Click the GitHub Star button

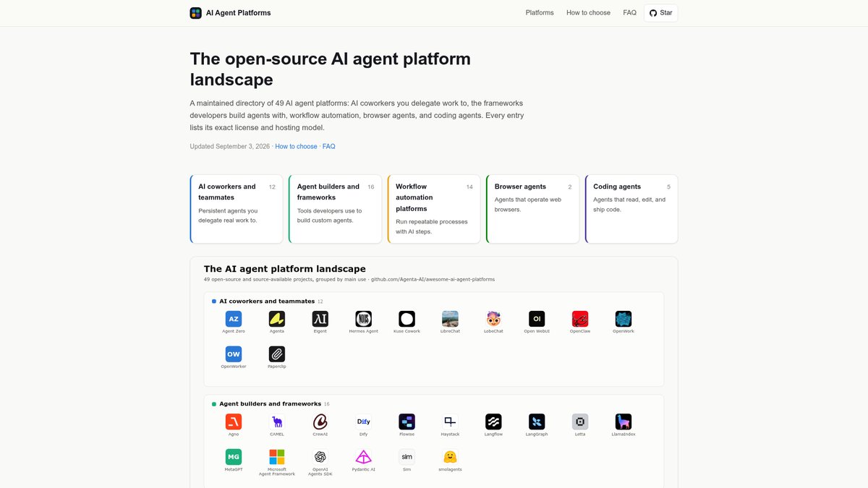pos(660,13)
